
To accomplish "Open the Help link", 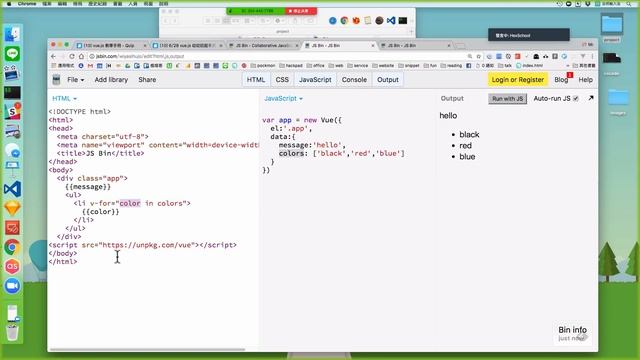I will pos(585,80).
